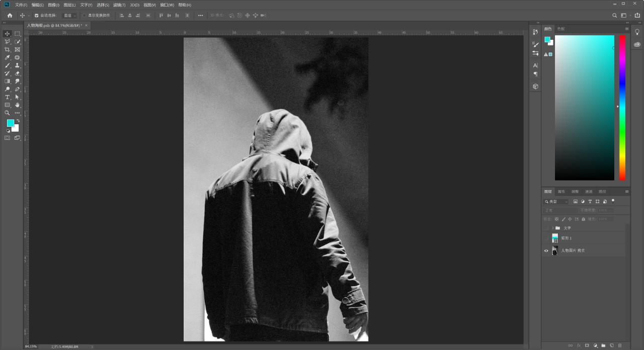
Task: Open the Paragraph panel icon
Action: click(535, 74)
